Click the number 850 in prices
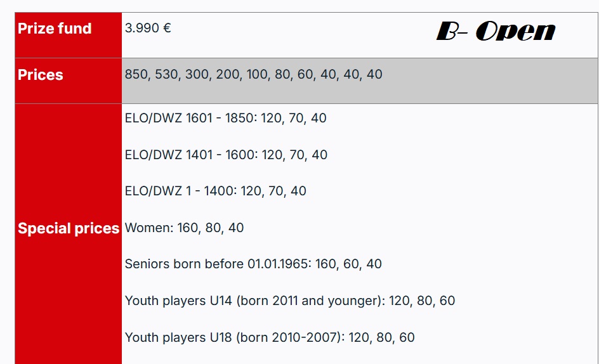 [135, 74]
